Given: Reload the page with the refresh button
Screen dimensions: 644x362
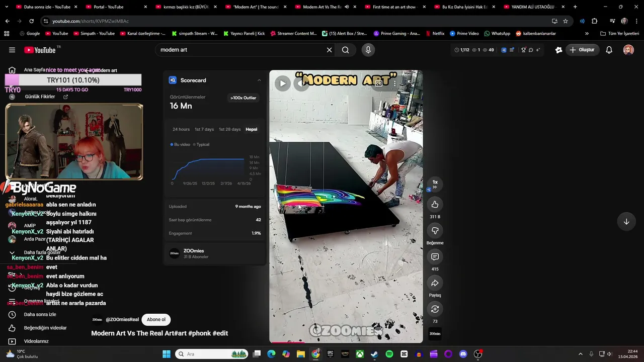Looking at the screenshot, I should click(x=31, y=21).
